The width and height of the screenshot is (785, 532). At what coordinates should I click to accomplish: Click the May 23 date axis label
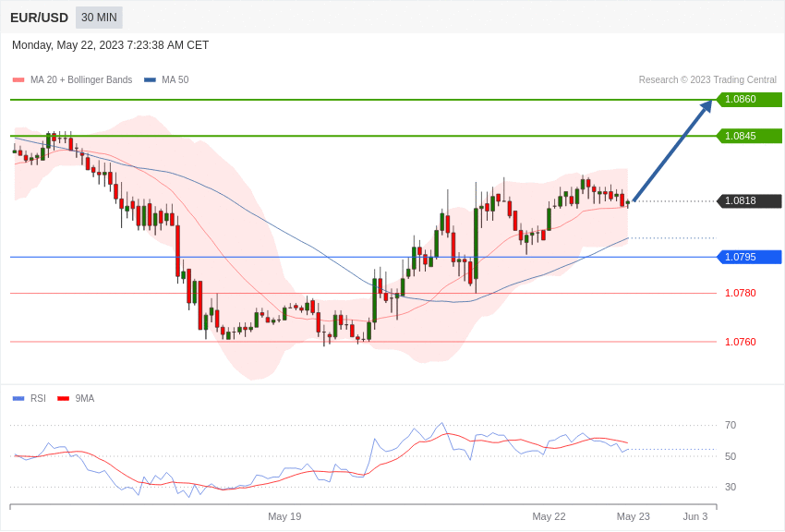[x=634, y=516]
